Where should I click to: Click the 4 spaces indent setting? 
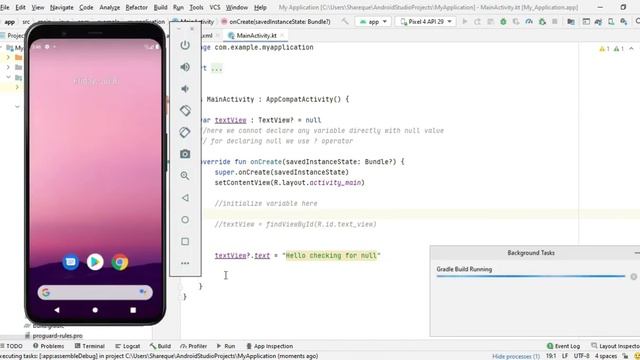click(606, 356)
